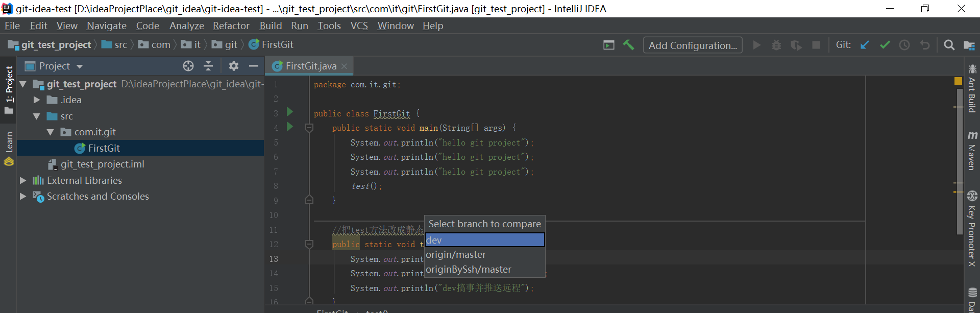Screen dimensions: 980x313
Task: Open the Ant Build tool window
Action: point(972,88)
